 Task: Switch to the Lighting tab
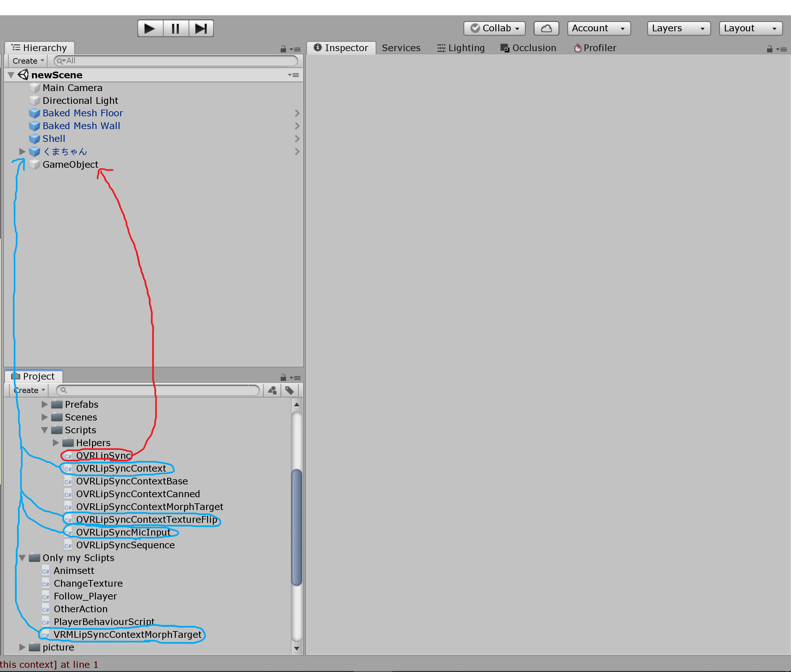click(x=461, y=48)
